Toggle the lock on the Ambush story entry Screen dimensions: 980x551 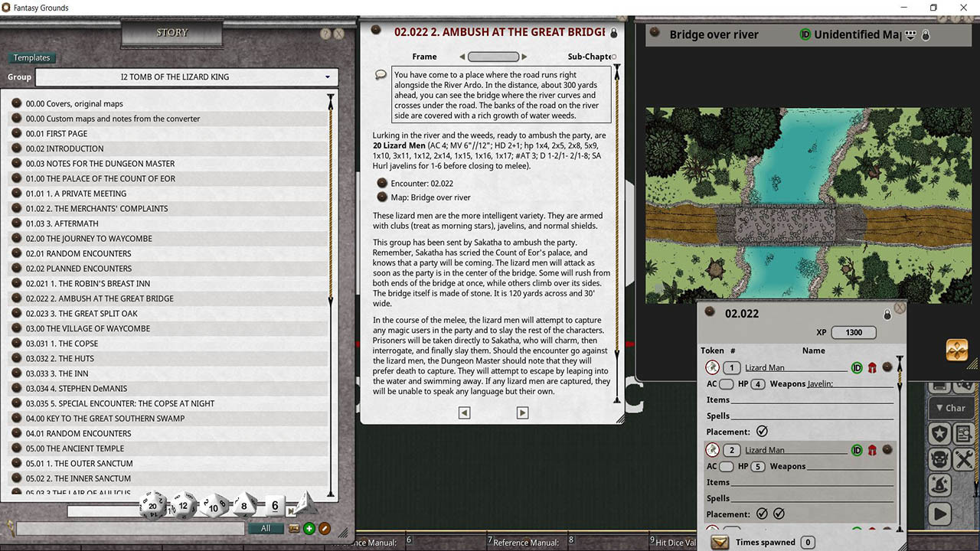coord(613,33)
